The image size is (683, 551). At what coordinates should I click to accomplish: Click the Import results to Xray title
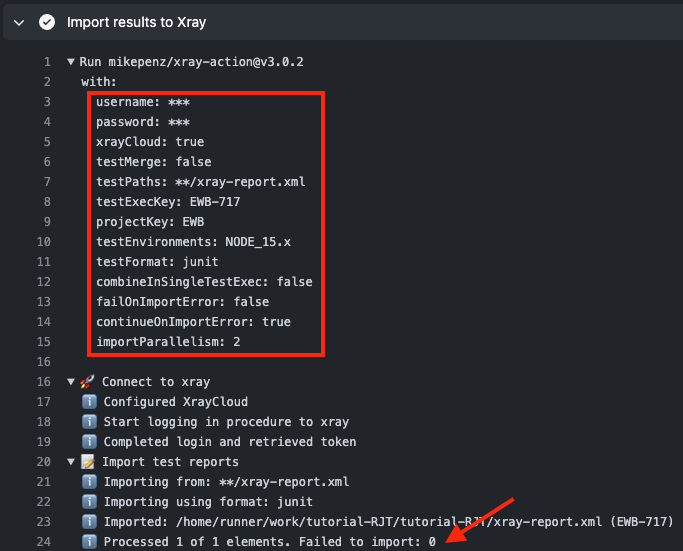[136, 22]
